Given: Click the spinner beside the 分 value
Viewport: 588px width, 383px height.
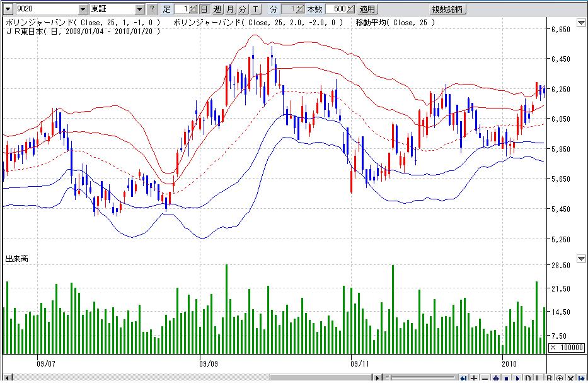Looking at the screenshot, I should coord(300,9).
